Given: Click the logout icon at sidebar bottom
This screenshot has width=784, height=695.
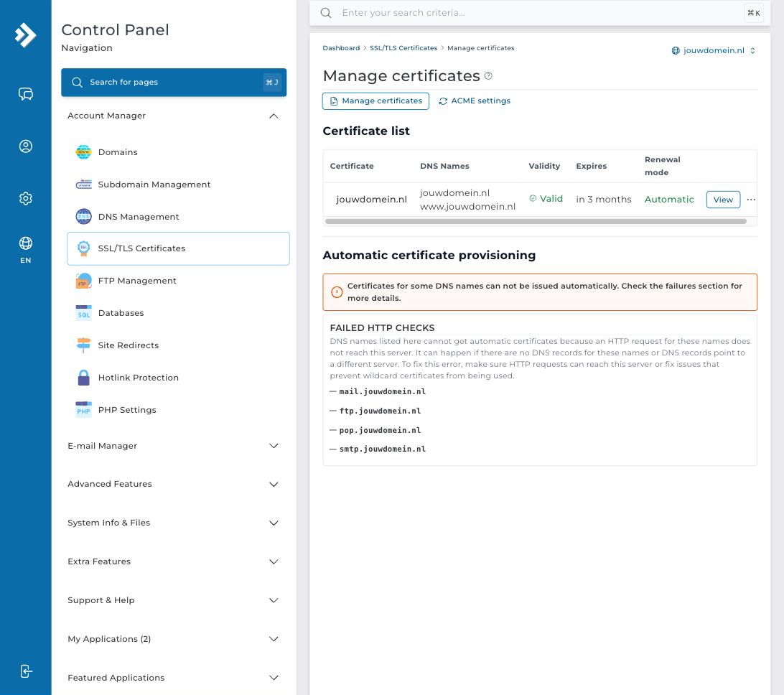Looking at the screenshot, I should coord(26,671).
